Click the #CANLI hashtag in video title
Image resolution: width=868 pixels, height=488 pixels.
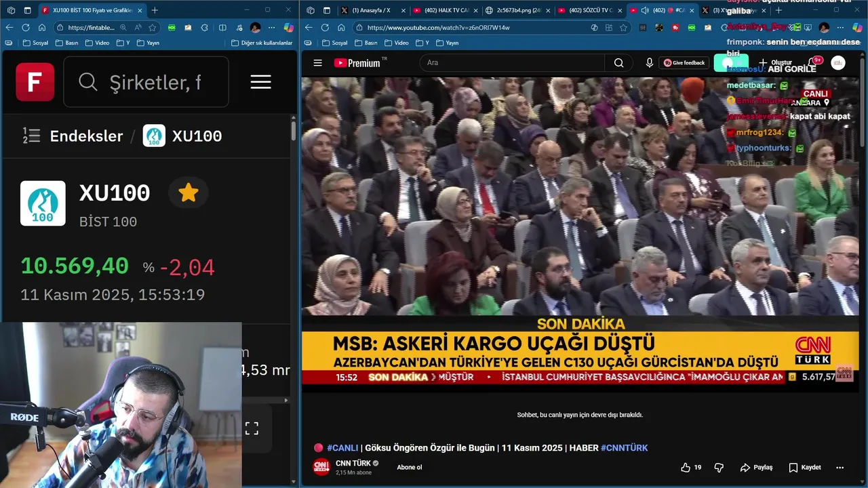pos(343,448)
